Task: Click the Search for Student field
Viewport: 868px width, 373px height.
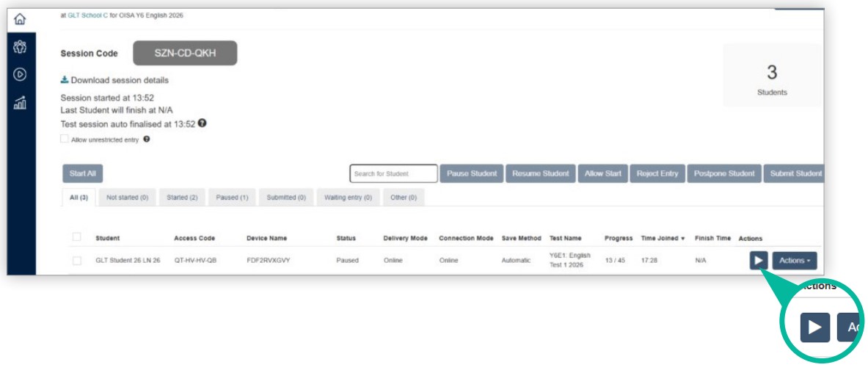Action: [x=393, y=174]
